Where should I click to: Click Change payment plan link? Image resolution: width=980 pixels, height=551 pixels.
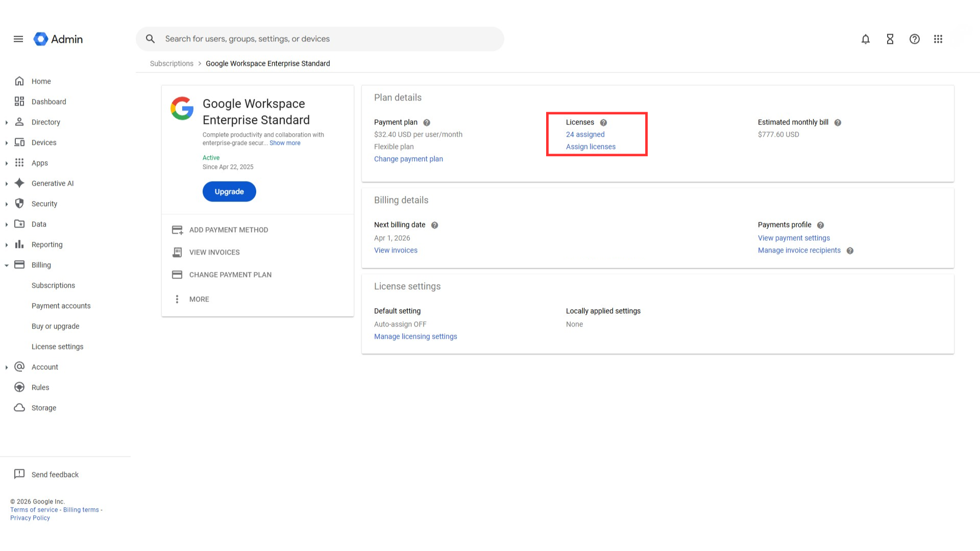click(408, 159)
